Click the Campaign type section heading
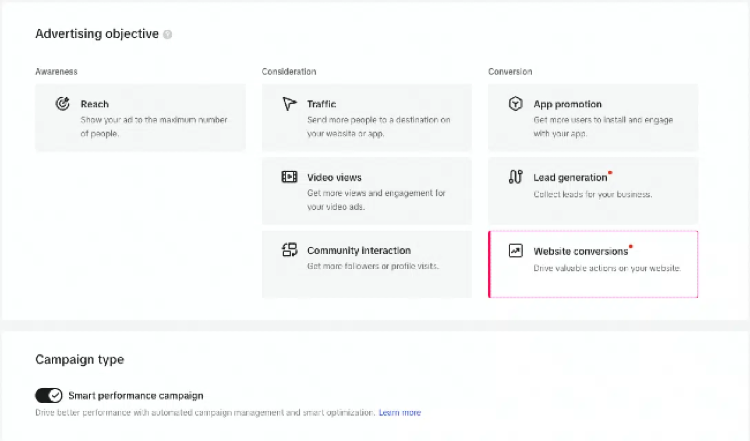The height and width of the screenshot is (441, 750). point(79,359)
